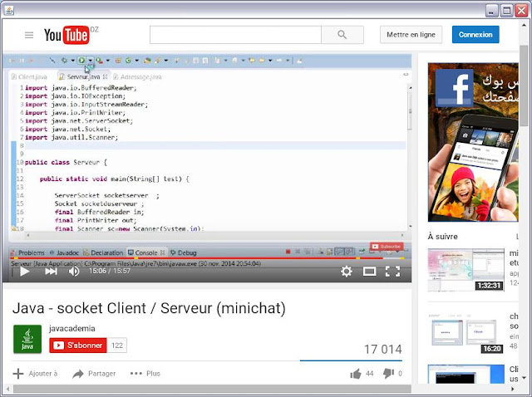This screenshot has width=532, height=397.
Task: Click the Mettre en ligne button
Action: pos(411,35)
